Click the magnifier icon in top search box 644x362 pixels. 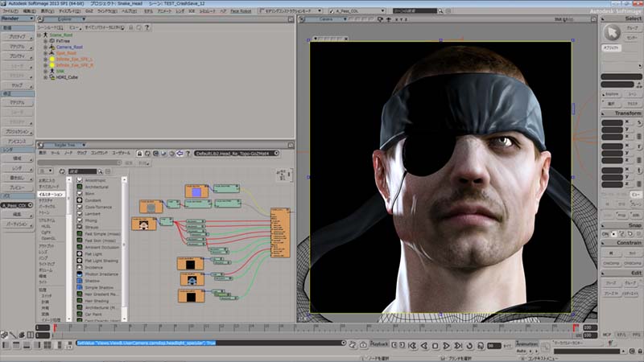[x=440, y=11]
